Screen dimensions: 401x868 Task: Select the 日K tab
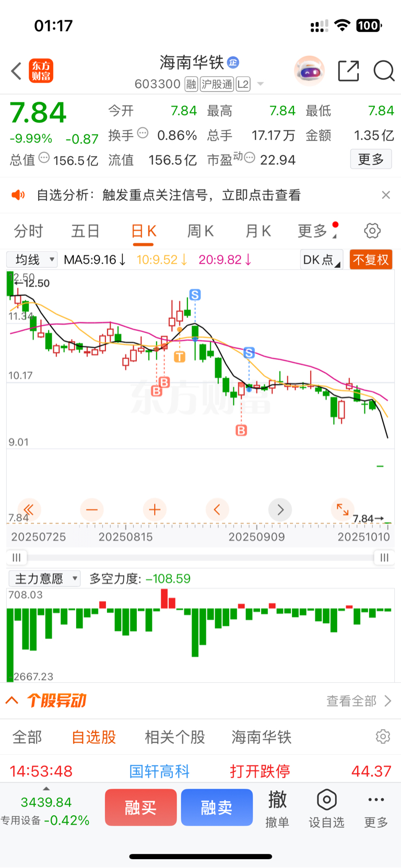pyautogui.click(x=144, y=231)
